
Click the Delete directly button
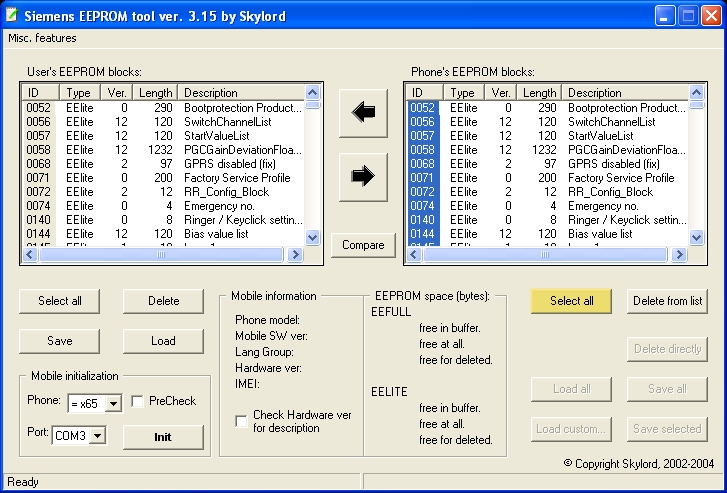coord(667,349)
